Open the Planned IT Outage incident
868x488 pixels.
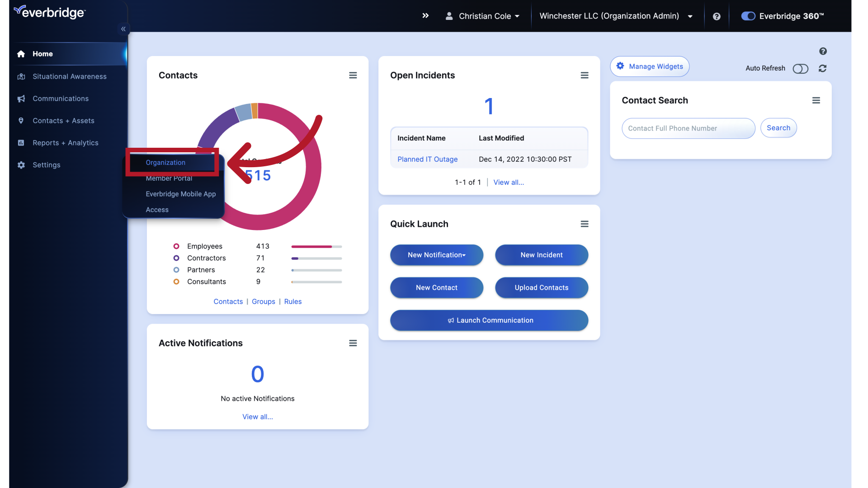point(427,159)
